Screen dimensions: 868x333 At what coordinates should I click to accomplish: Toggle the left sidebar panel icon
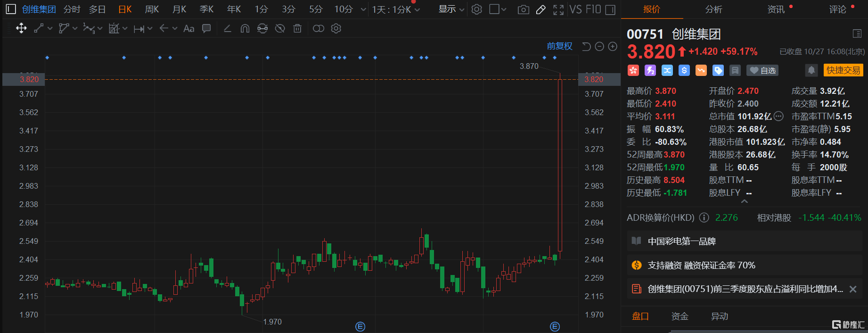(x=11, y=9)
